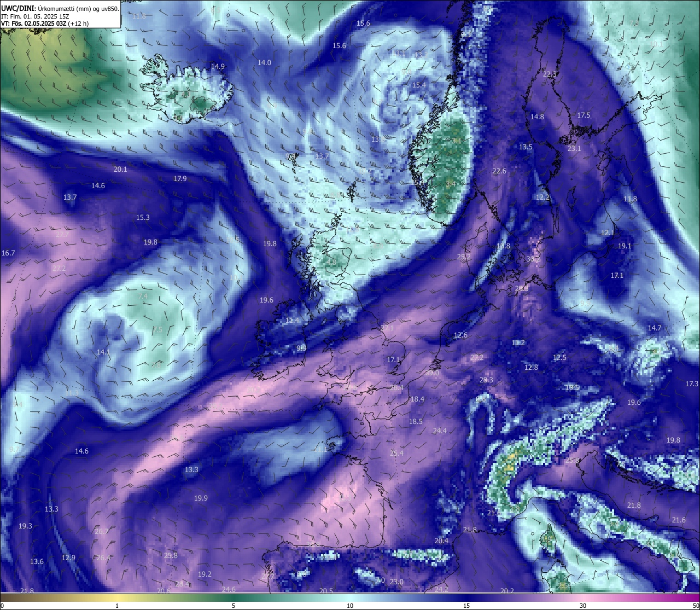
Task: Click the 21.6 map value
Action: coord(679,520)
